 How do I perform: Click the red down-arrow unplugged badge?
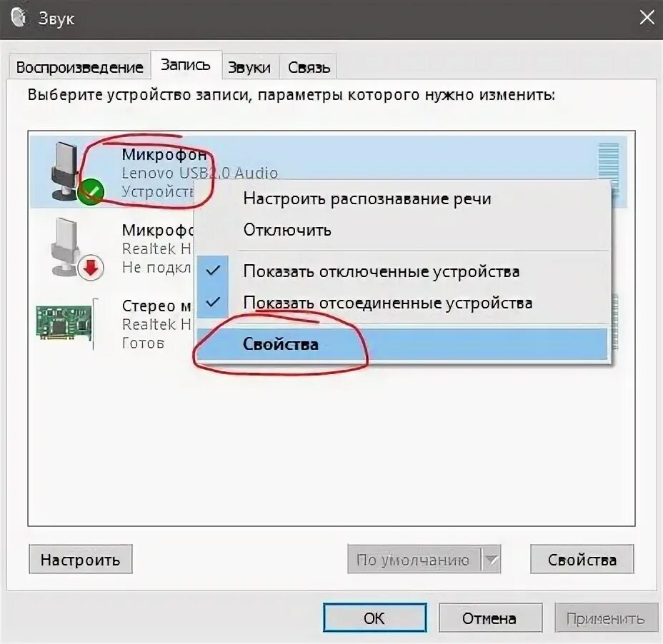91,268
